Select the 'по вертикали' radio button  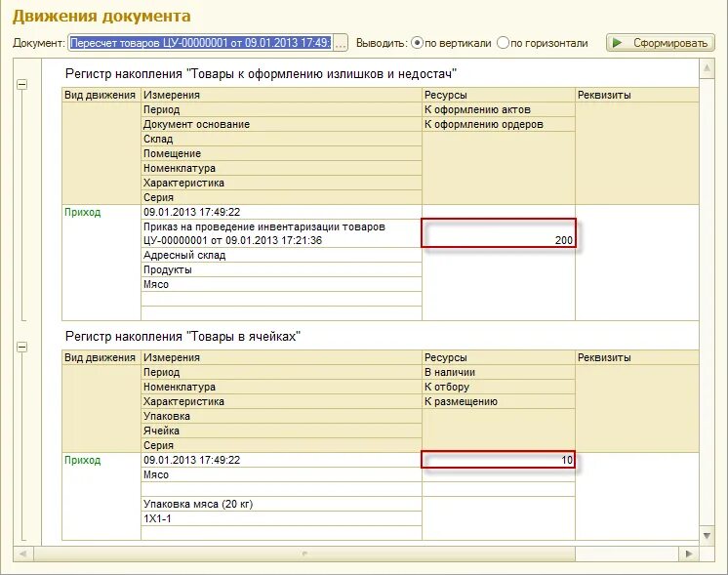pos(418,43)
